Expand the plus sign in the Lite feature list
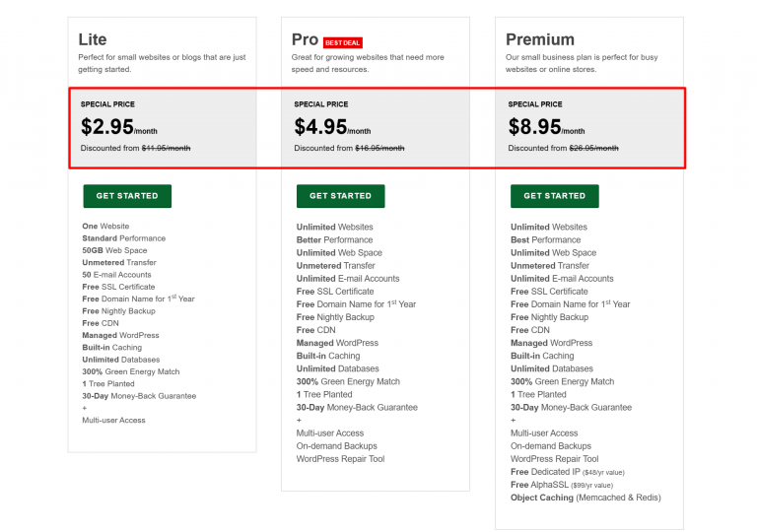Image resolution: width=757 pixels, height=532 pixels. 85,408
